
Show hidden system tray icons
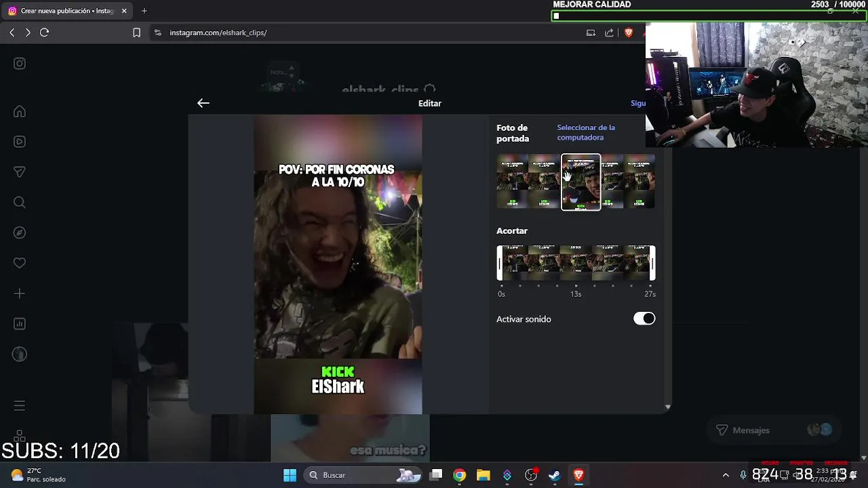pos(726,475)
